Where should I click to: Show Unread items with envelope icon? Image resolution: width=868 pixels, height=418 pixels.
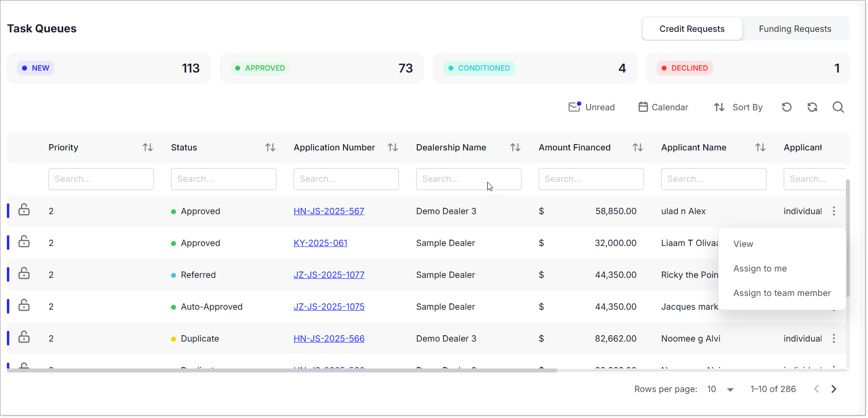(x=591, y=107)
